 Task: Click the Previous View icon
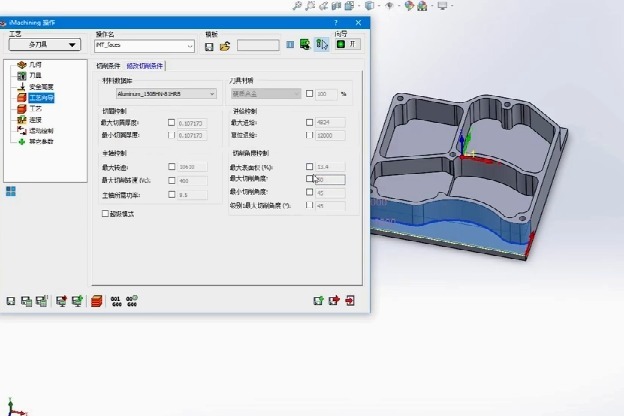click(324, 6)
